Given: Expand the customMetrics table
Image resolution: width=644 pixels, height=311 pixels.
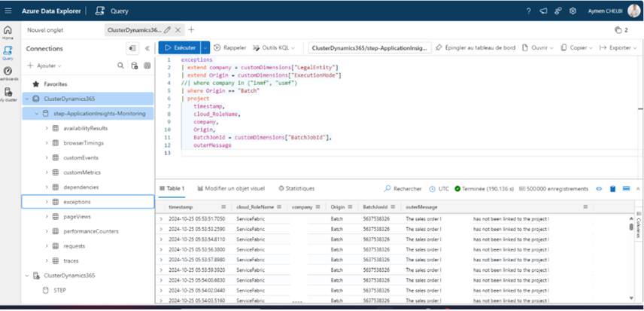Looking at the screenshot, I should (47, 172).
